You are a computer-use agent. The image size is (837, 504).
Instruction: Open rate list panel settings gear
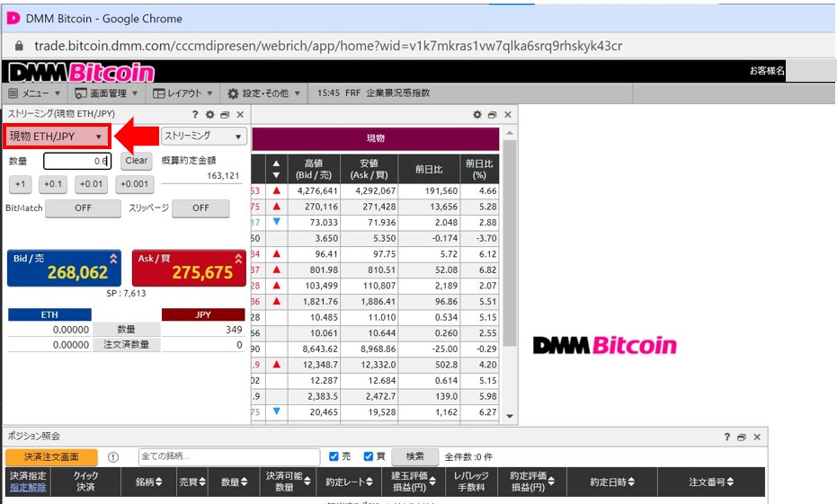[x=477, y=115]
